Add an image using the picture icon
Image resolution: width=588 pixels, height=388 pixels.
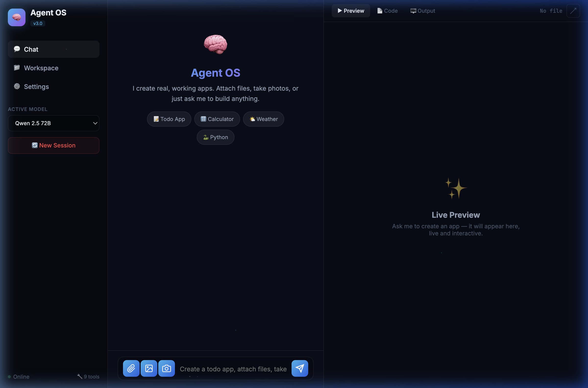pyautogui.click(x=149, y=368)
